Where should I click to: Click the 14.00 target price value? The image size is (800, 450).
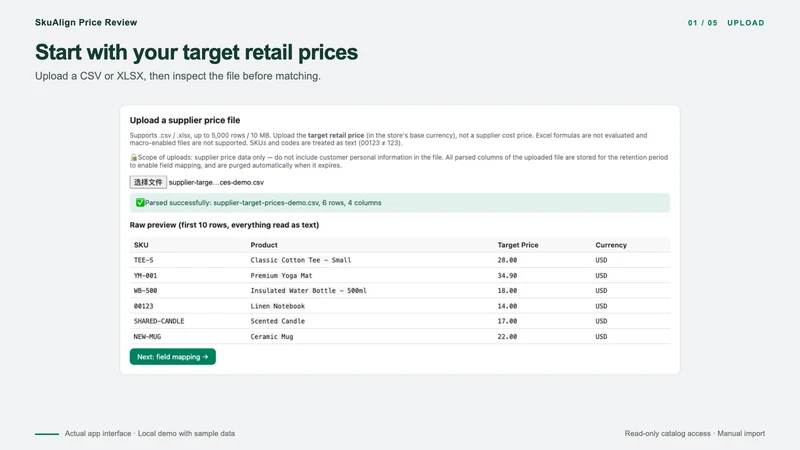pyautogui.click(x=507, y=306)
